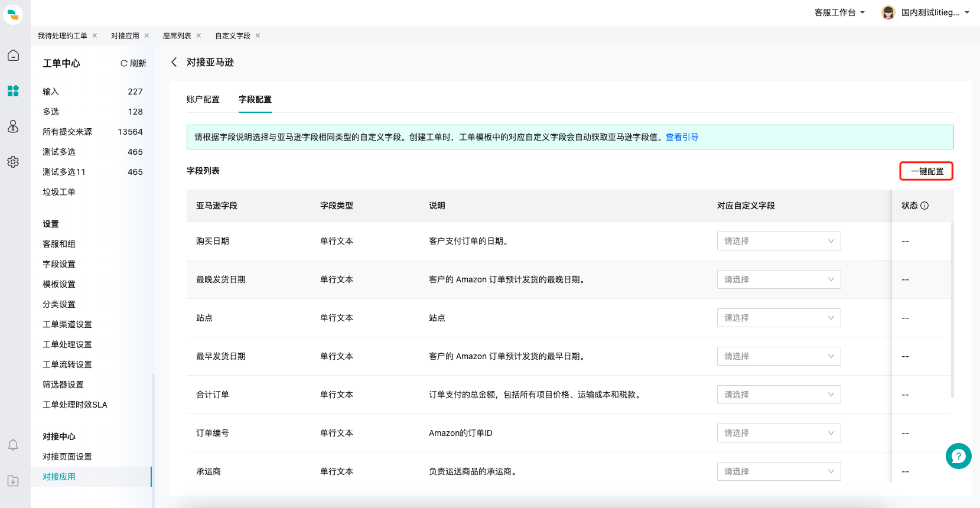Open the 客服工作台 dropdown
This screenshot has height=508, width=980.
(x=839, y=12)
